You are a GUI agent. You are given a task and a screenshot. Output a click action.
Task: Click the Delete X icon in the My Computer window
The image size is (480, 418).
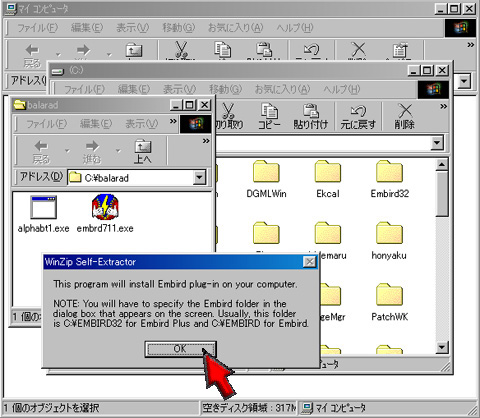click(358, 50)
